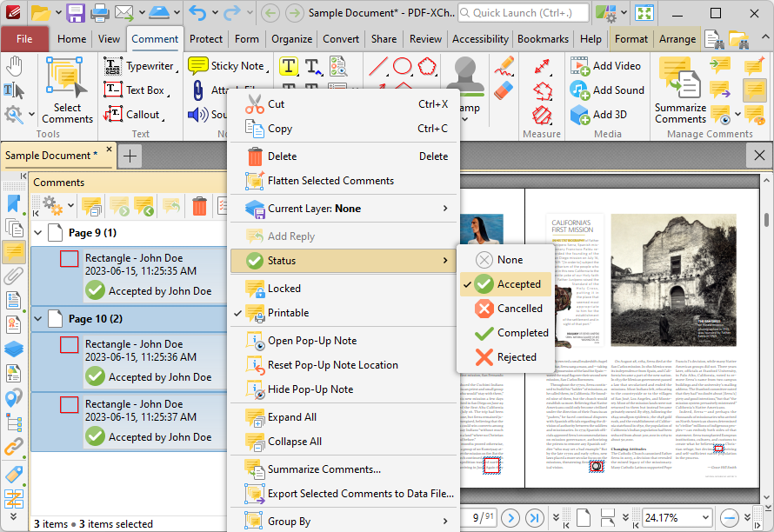Click the trash icon in Comments panel
This screenshot has width=774, height=532.
(199, 207)
